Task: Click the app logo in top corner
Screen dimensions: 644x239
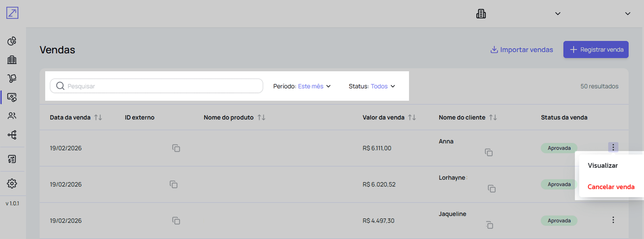Action: click(12, 13)
